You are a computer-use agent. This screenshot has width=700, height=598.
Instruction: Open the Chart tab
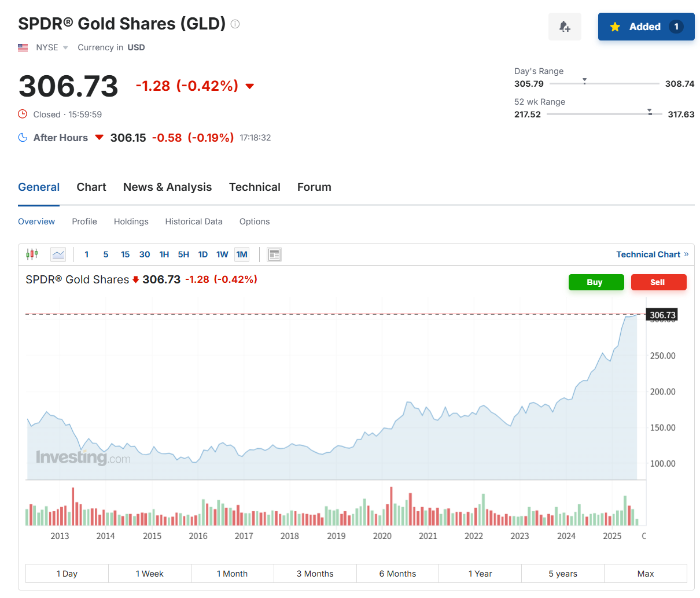coord(91,187)
